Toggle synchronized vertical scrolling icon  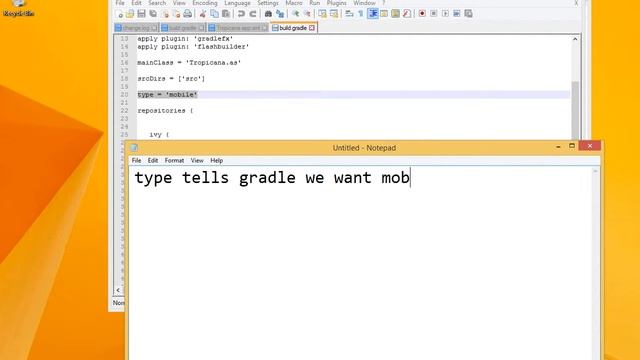pos(322,14)
